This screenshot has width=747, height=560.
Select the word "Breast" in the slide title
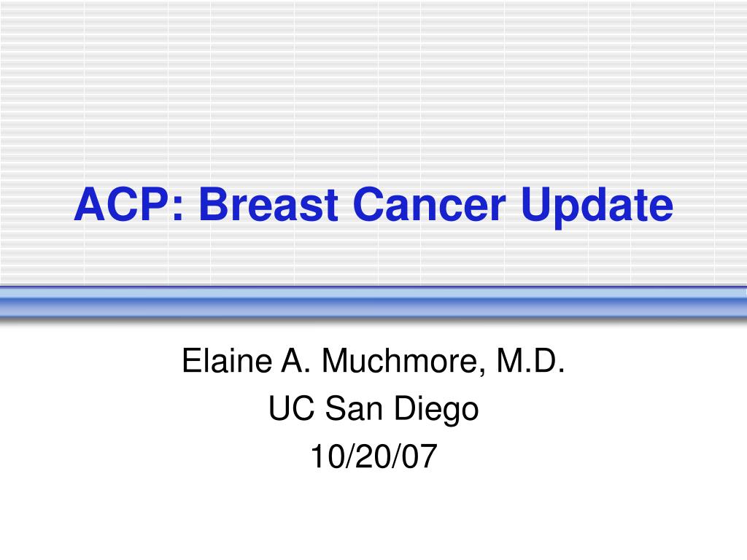point(268,204)
